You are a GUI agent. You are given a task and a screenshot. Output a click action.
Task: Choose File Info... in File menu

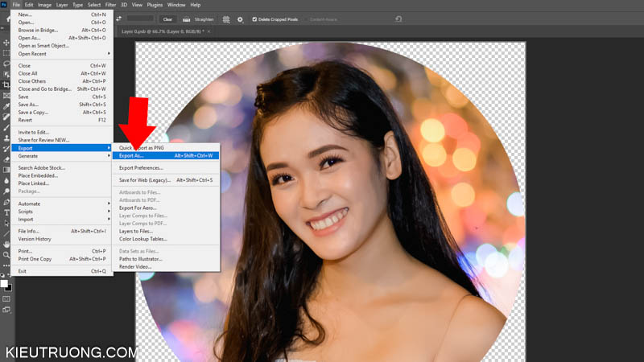pyautogui.click(x=62, y=231)
